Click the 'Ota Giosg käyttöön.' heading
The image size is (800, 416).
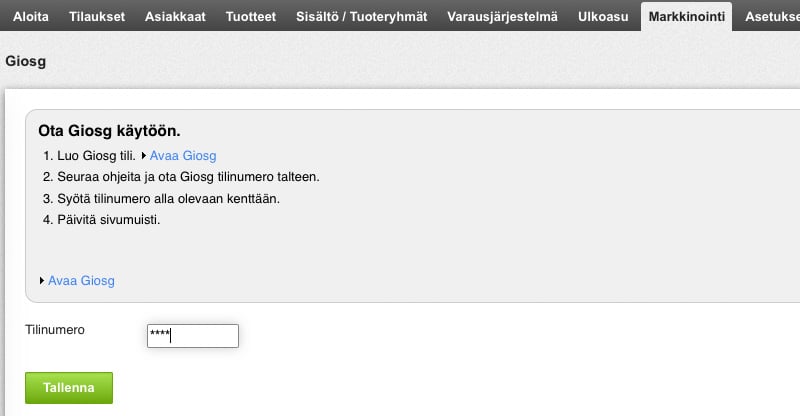pos(109,131)
